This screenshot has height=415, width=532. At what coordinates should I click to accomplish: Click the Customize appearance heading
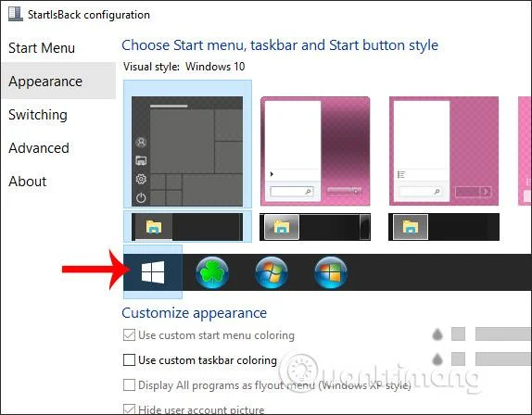[194, 312]
